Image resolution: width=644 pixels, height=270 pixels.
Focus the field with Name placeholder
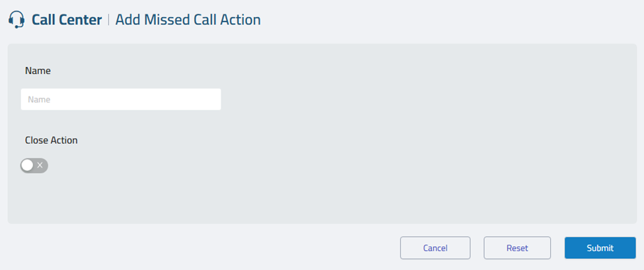[121, 100]
